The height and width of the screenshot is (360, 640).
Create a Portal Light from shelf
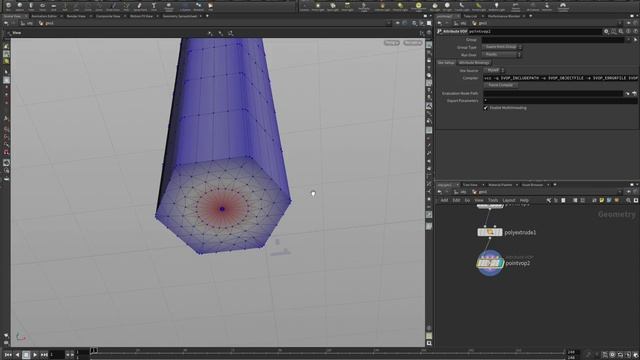[478, 6]
